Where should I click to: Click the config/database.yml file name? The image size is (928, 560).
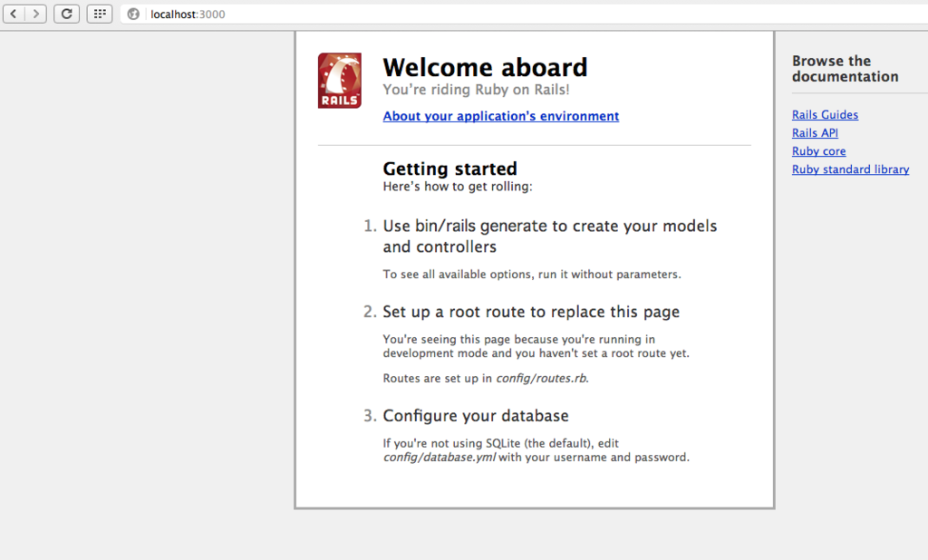pos(440,458)
